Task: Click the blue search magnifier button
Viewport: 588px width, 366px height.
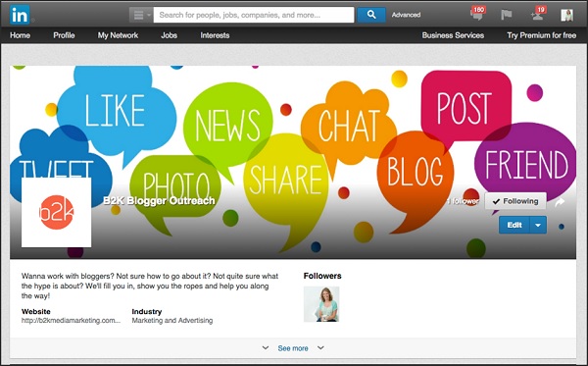Action: (371, 15)
